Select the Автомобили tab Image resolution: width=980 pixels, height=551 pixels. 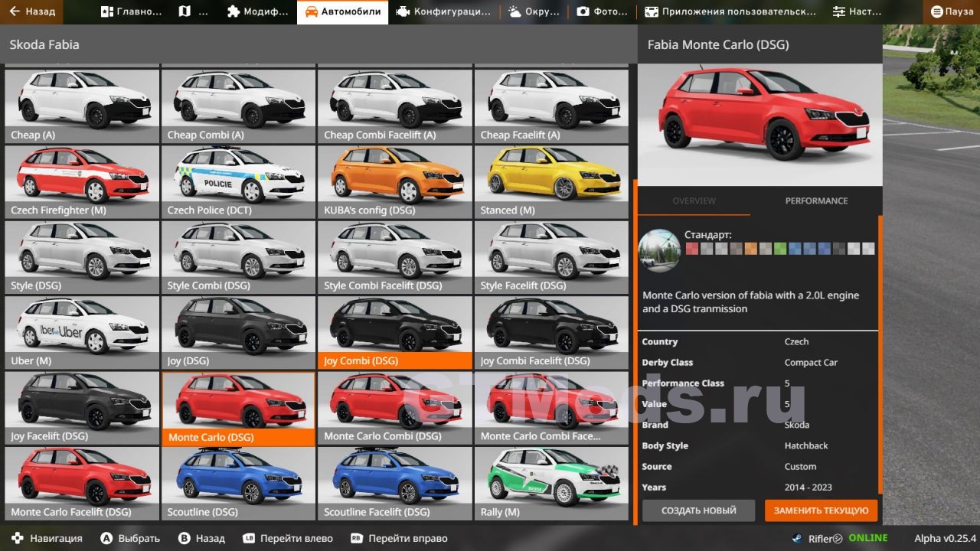[342, 11]
